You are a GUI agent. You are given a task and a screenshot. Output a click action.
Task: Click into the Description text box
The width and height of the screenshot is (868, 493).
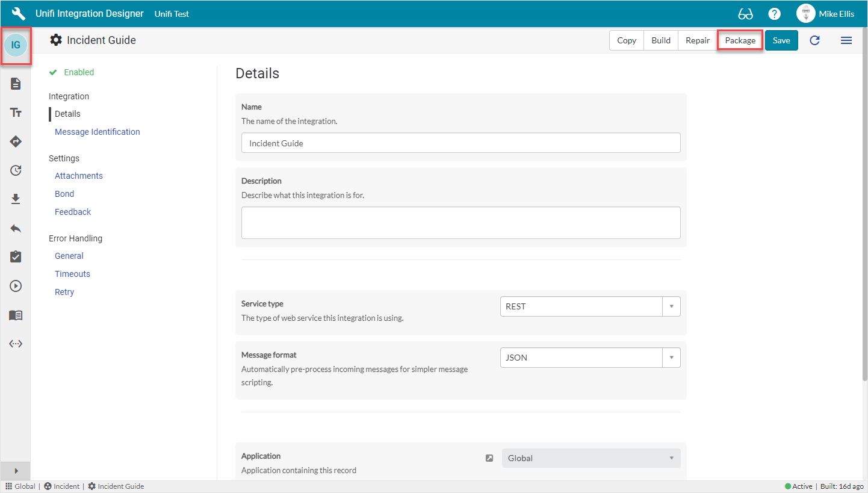click(460, 223)
